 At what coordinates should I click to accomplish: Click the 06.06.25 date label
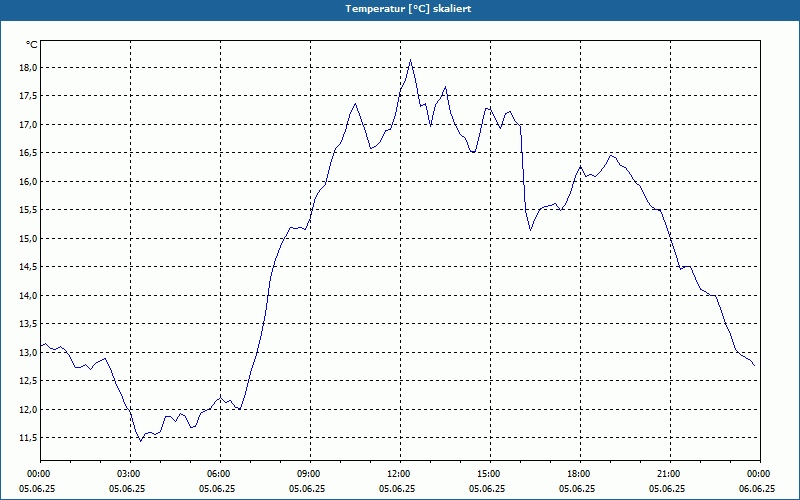757,489
